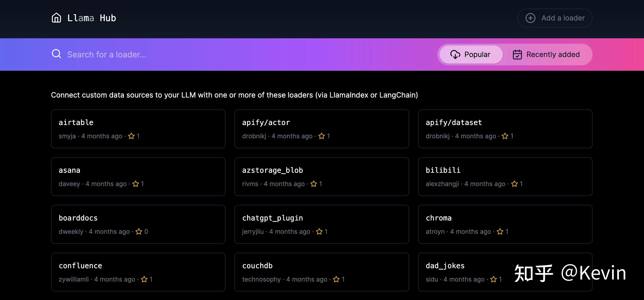Toggle the star on the chroma loader
Image resolution: width=644 pixels, height=300 pixels.
click(x=500, y=232)
